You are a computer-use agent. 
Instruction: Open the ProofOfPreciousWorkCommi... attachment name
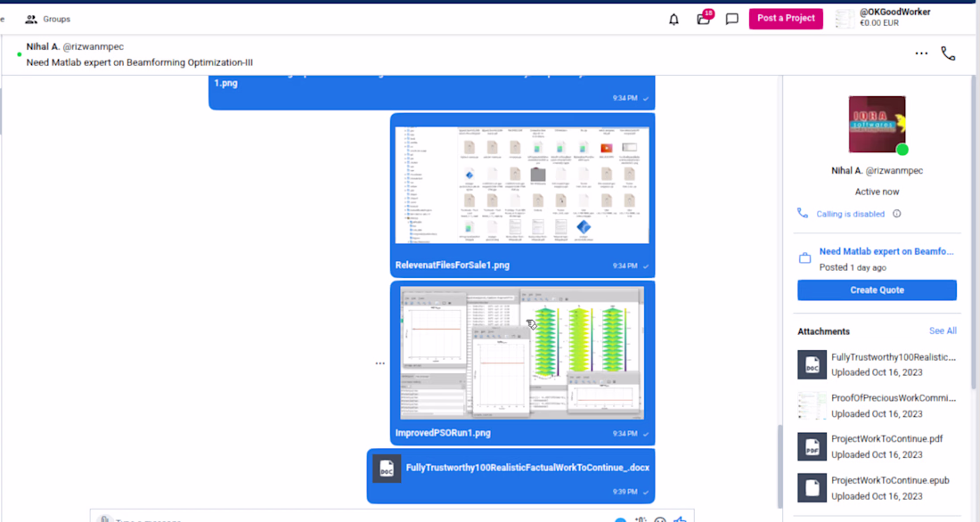[x=893, y=398]
